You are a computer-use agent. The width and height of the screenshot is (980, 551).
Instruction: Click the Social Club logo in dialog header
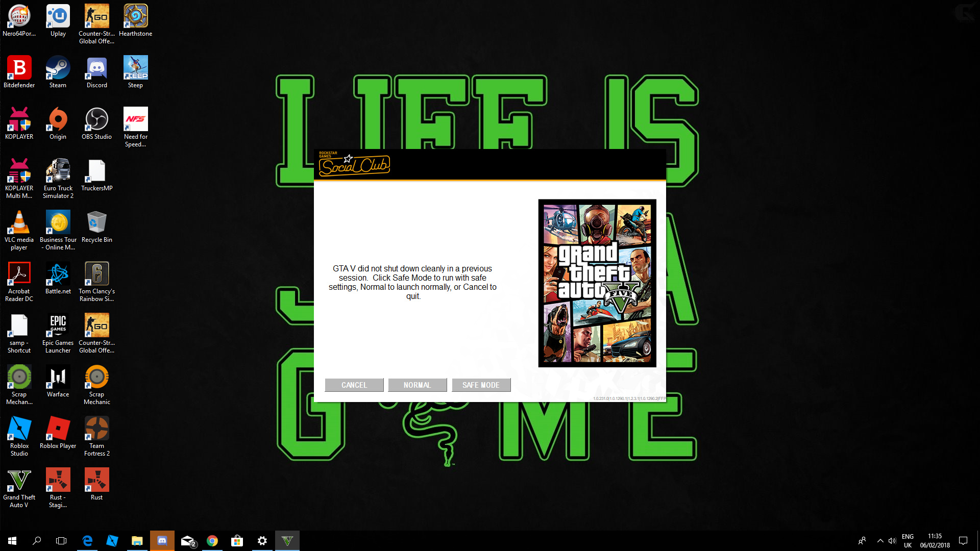354,164
